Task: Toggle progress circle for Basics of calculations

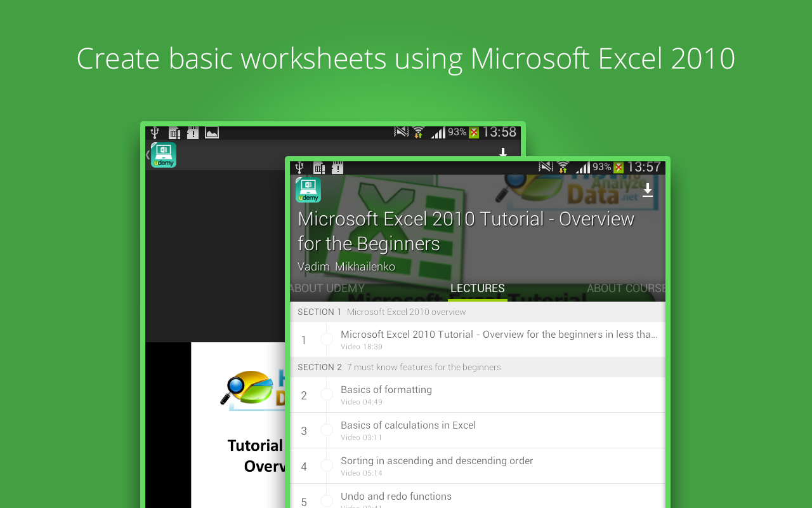Action: 327,430
